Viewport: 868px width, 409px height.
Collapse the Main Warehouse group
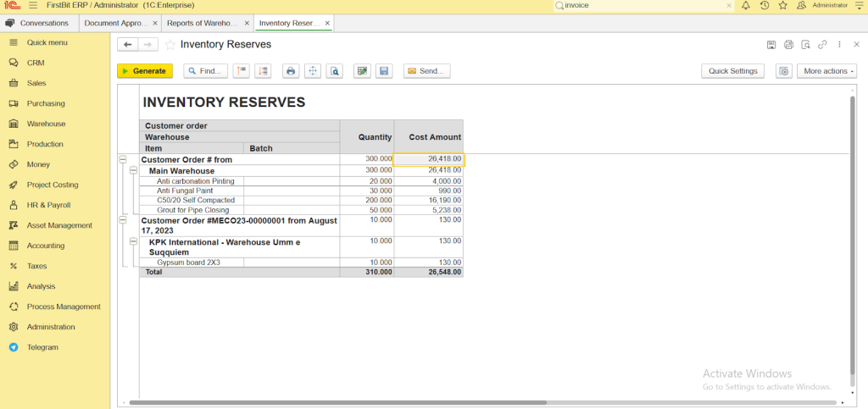133,170
